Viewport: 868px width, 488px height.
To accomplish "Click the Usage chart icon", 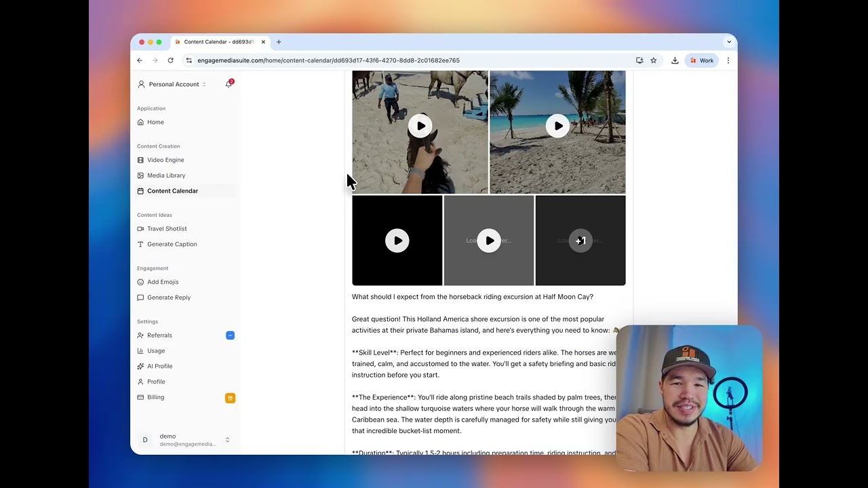I will [x=140, y=351].
